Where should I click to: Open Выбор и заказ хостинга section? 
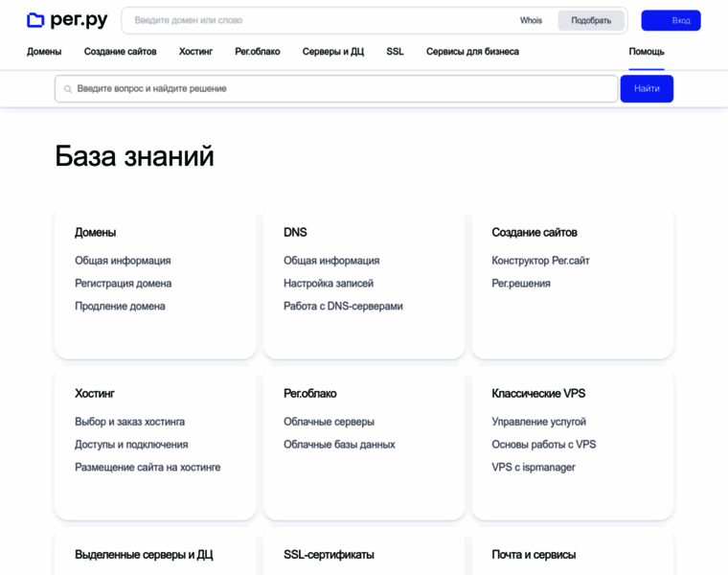pos(129,422)
